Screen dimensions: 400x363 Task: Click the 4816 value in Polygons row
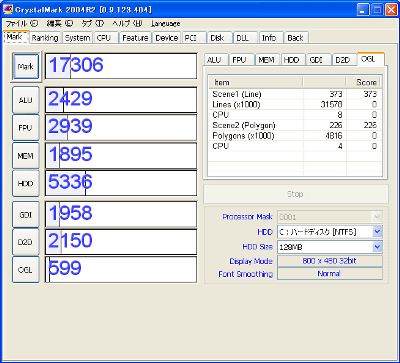click(334, 136)
